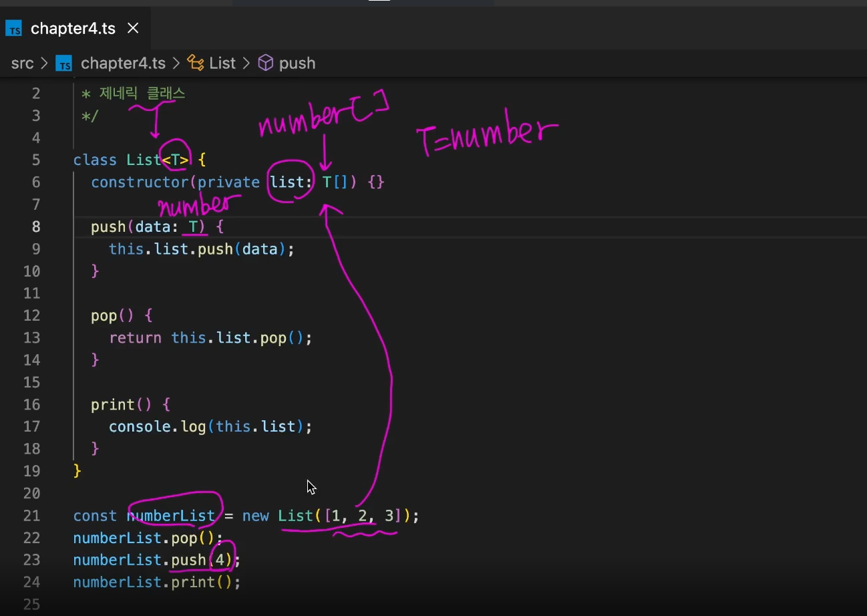
Task: Click the TypeScript icon on chapter4.ts tab
Action: tap(13, 29)
